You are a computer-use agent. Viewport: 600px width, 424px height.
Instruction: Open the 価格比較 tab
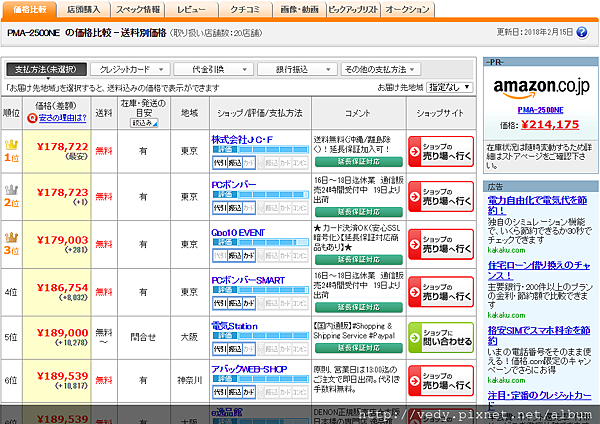[29, 10]
